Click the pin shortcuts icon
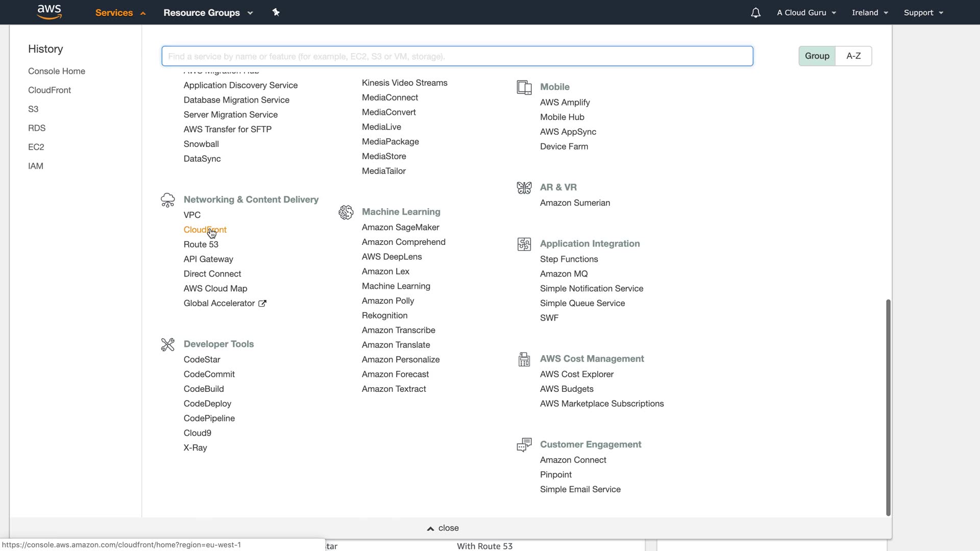The image size is (980, 551). (276, 12)
